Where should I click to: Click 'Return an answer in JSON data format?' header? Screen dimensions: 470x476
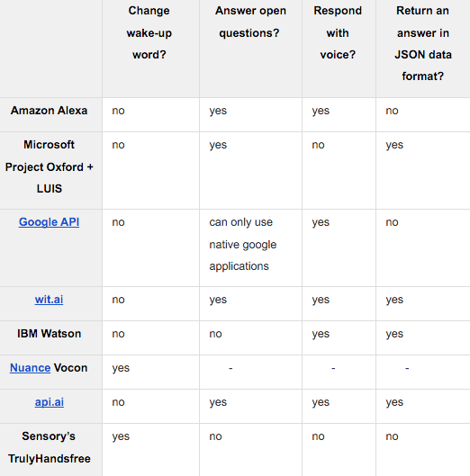pyautogui.click(x=423, y=49)
